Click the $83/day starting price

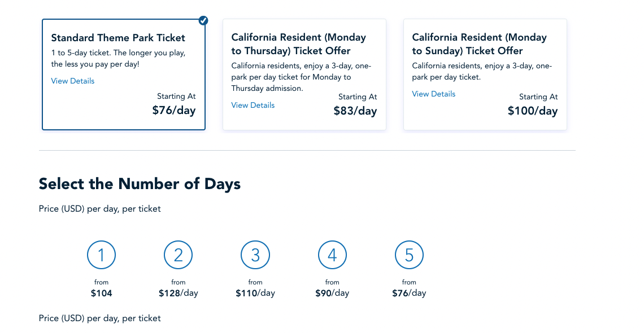(355, 111)
